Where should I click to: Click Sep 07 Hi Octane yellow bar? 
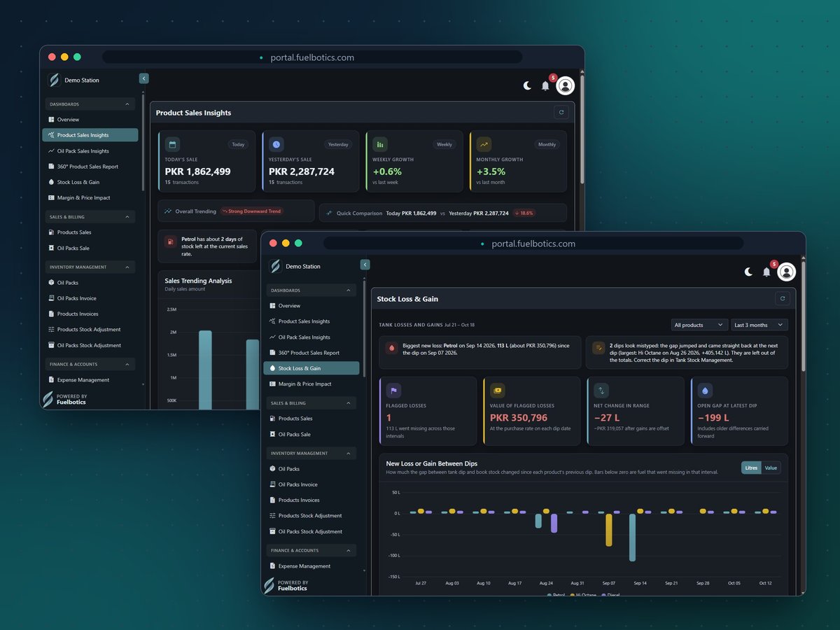[609, 530]
